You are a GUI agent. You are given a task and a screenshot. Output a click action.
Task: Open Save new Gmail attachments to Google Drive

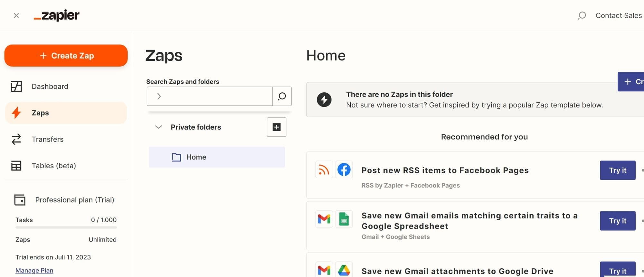(457, 271)
